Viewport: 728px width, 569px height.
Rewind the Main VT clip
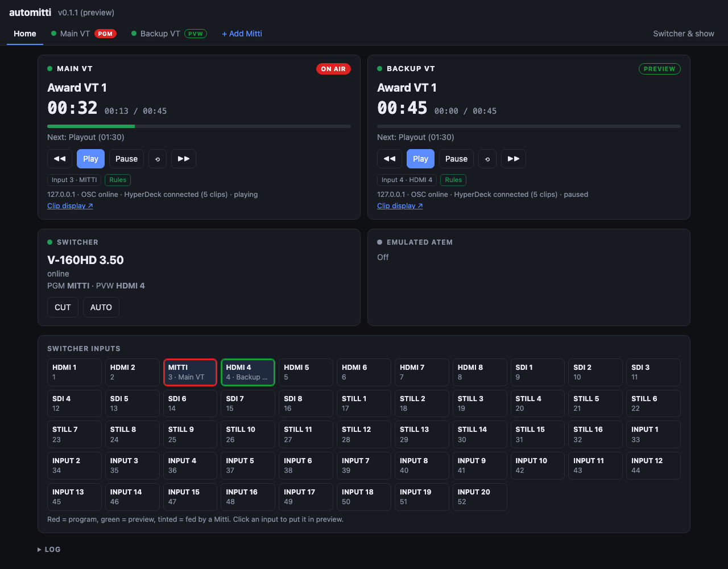(60, 159)
